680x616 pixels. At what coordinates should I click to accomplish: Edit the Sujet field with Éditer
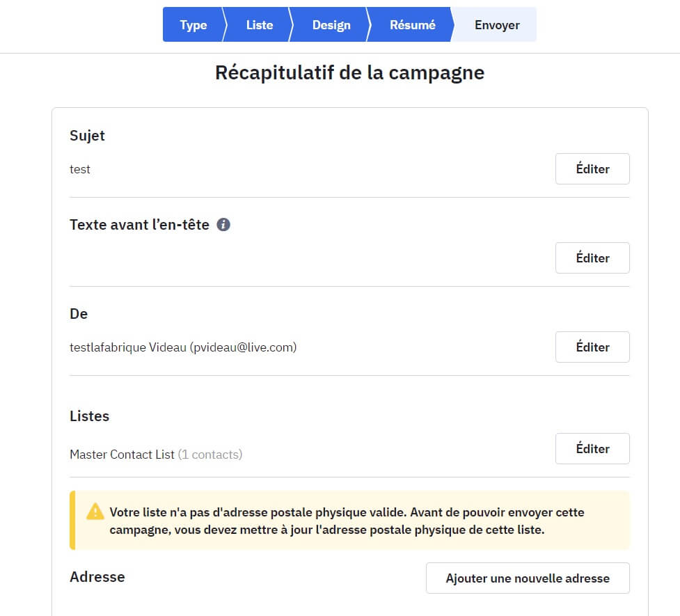pos(592,169)
